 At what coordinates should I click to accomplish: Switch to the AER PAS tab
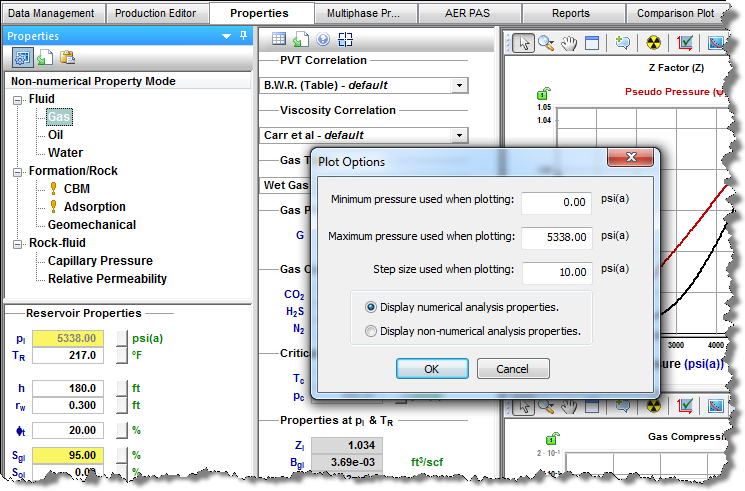pos(468,13)
